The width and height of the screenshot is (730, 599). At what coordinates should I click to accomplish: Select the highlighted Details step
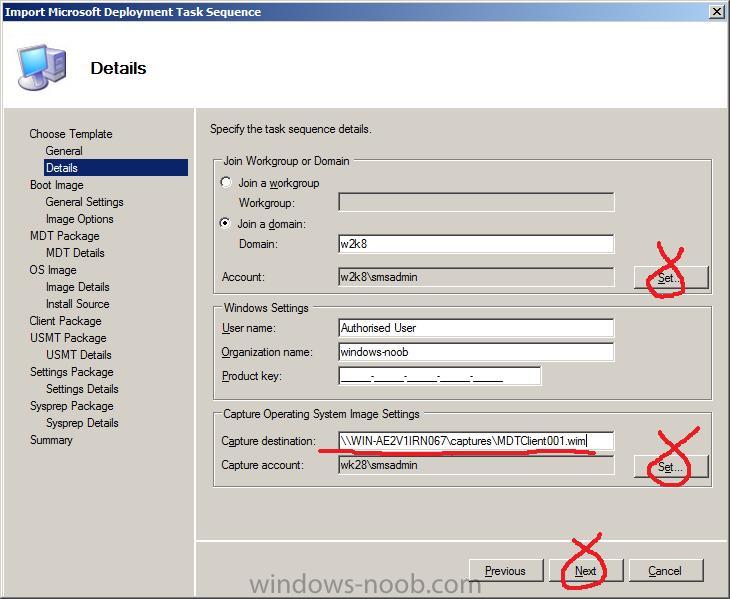coord(116,168)
